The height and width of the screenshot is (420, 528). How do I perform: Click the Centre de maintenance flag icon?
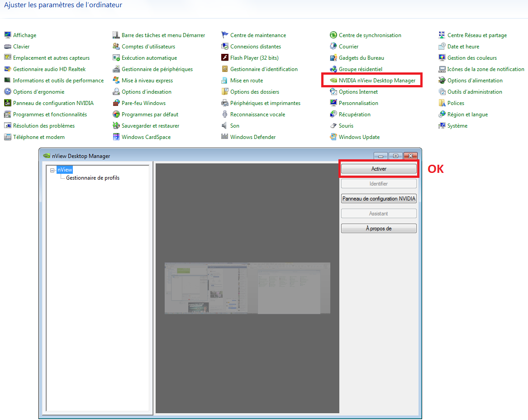point(224,35)
